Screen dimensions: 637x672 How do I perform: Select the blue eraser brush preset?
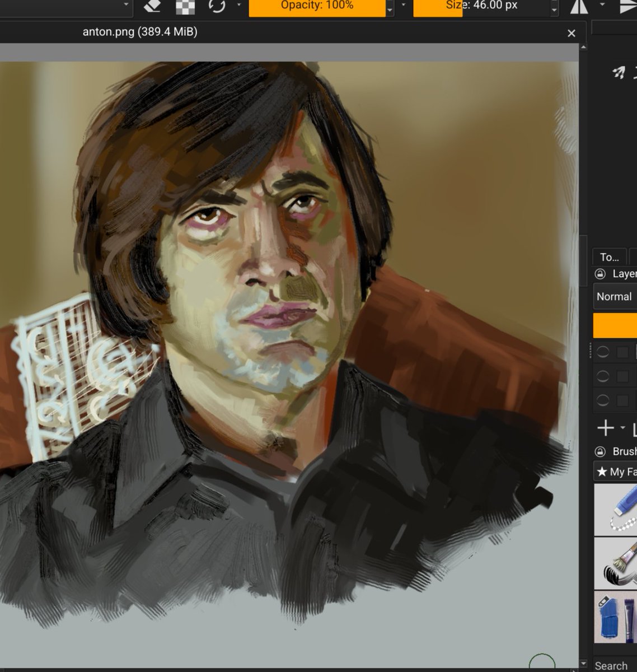pyautogui.click(x=615, y=510)
